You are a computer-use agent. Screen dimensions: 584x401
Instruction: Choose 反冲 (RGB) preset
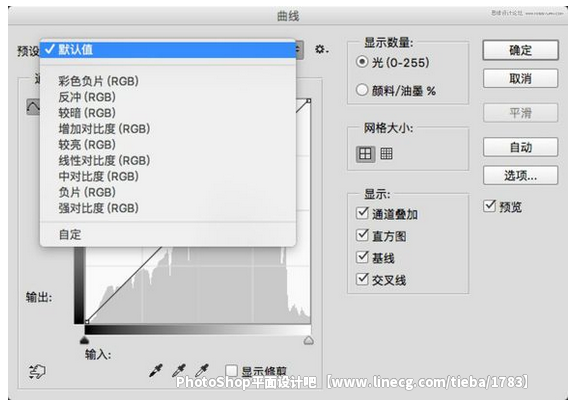click(x=168, y=97)
